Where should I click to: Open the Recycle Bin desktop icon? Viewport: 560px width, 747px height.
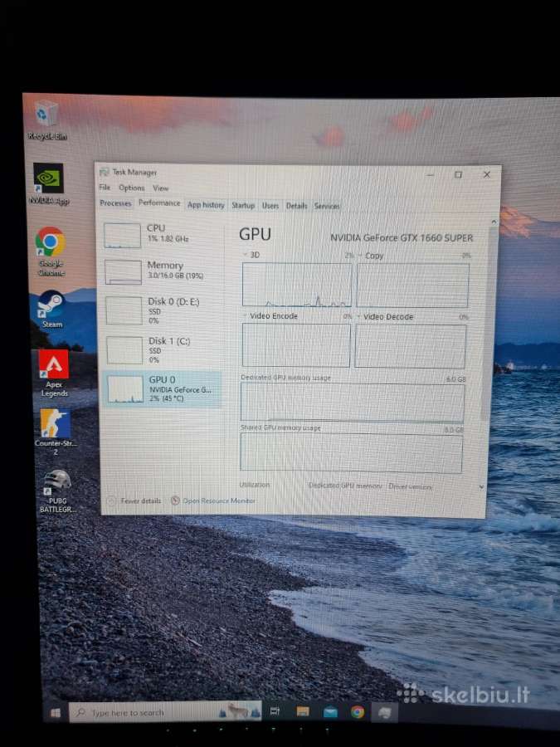[46, 120]
